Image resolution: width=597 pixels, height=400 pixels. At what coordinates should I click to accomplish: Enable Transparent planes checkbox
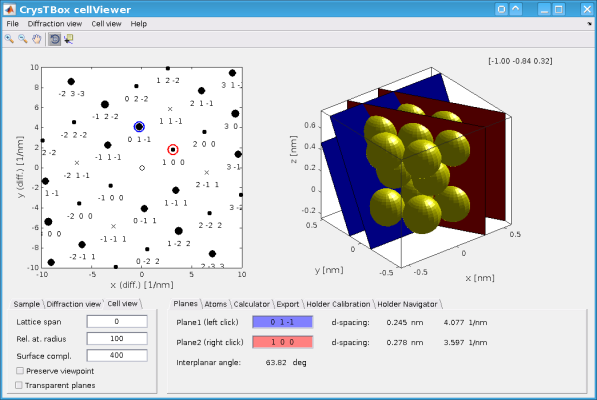click(x=19, y=385)
